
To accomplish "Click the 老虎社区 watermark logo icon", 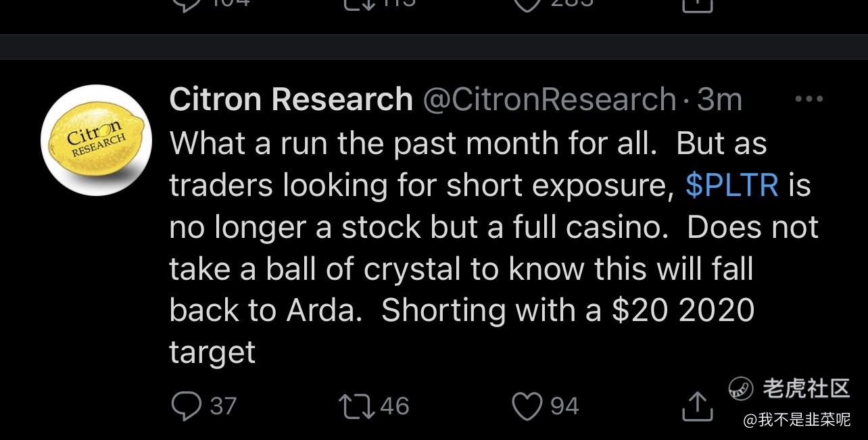I will coord(742,388).
